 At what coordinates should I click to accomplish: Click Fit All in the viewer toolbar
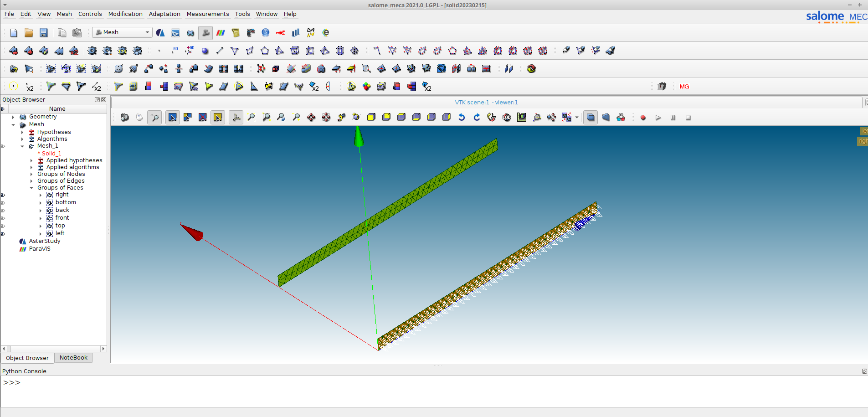coord(251,118)
